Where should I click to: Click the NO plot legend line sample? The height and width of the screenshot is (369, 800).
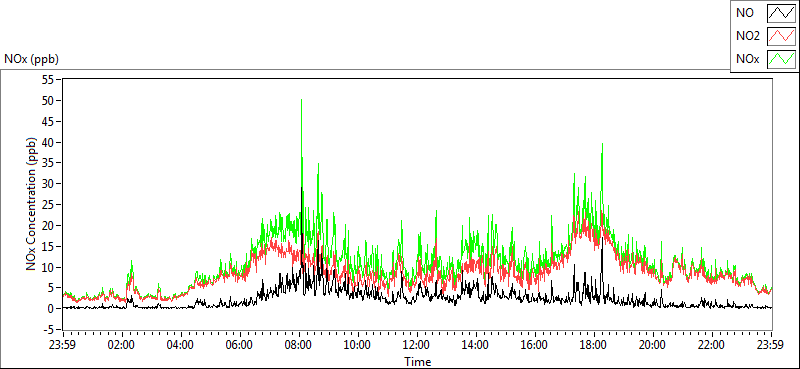pyautogui.click(x=781, y=13)
